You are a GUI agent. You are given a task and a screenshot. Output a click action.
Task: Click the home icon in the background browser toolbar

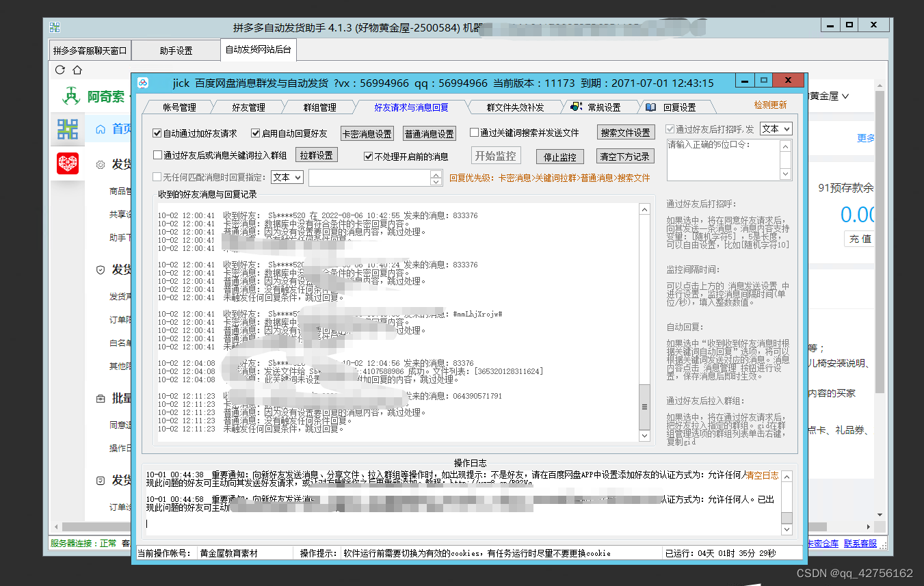pyautogui.click(x=77, y=70)
